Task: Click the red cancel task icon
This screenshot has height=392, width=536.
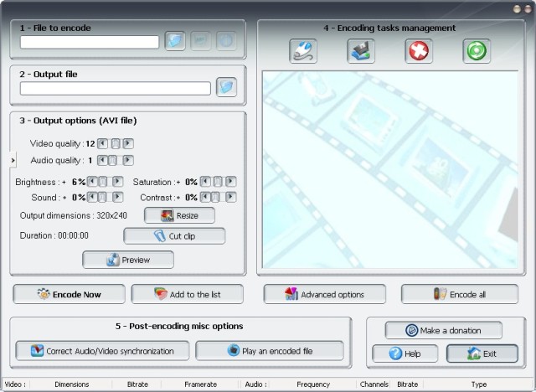Action: point(419,51)
